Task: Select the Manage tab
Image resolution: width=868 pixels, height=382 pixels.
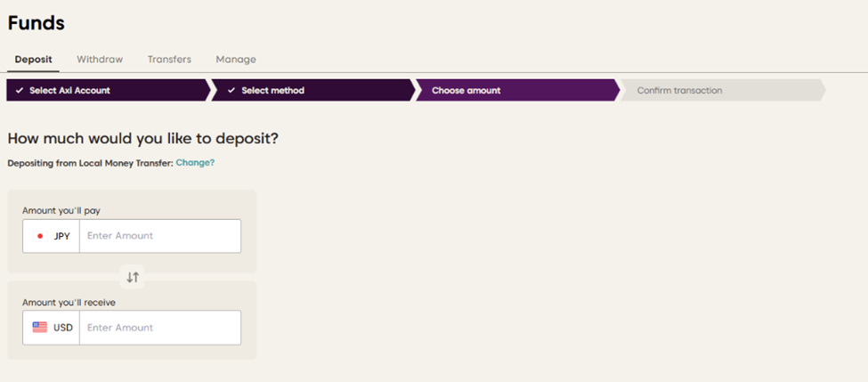Action: coord(236,60)
